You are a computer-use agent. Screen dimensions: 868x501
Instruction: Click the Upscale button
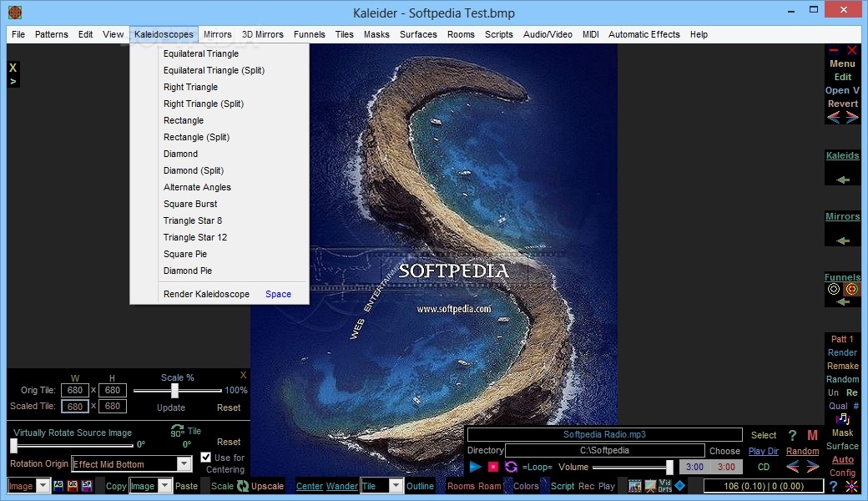[267, 486]
